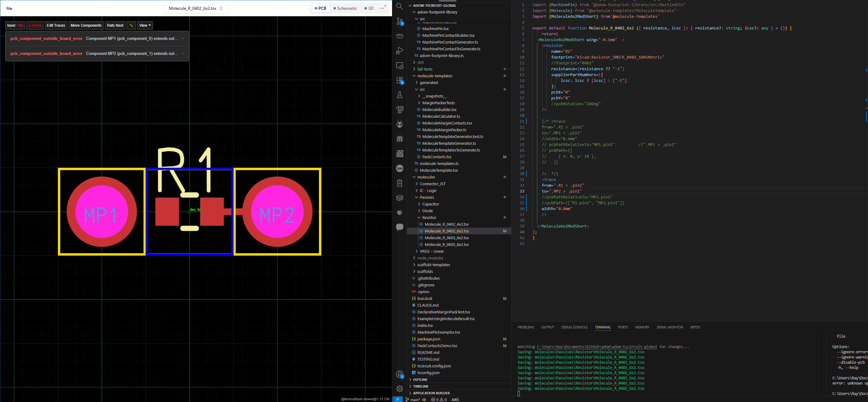Click the 2 errors button
The width and height of the screenshot is (868, 402).
(35, 25)
